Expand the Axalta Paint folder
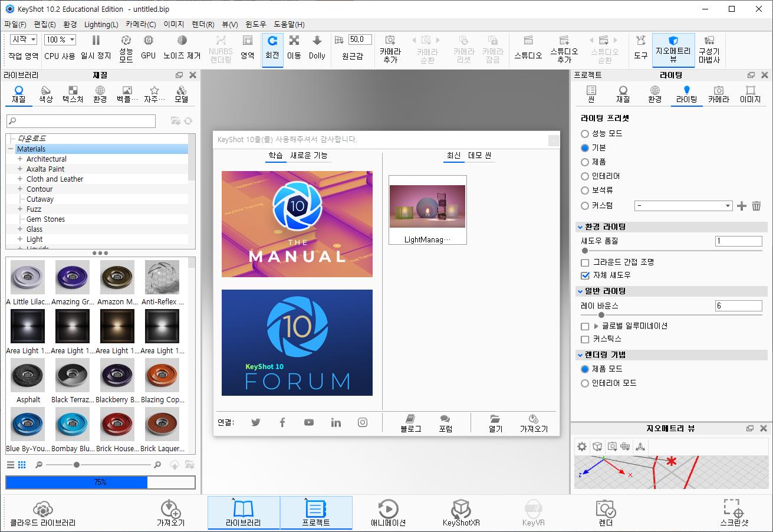This screenshot has height=532, width=773. tap(20, 169)
